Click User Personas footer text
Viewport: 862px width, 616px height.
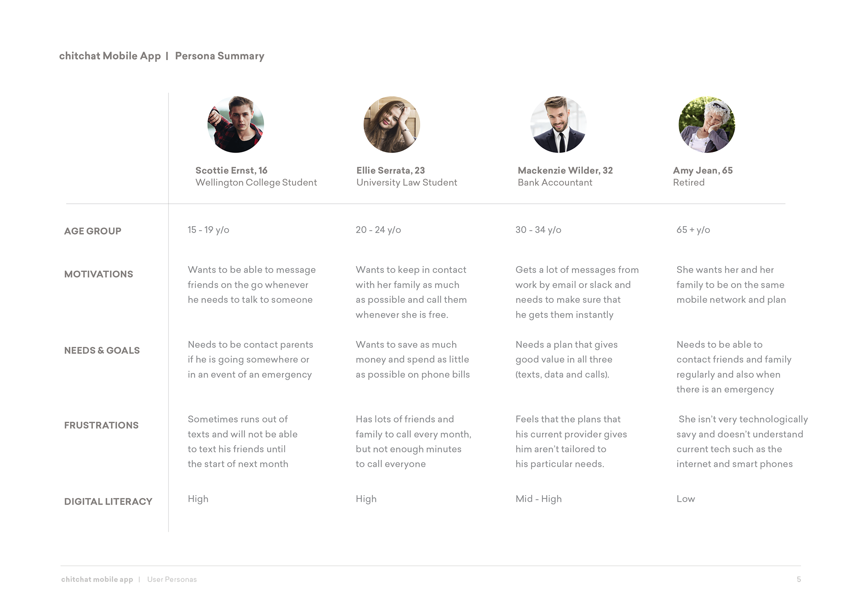[172, 580]
